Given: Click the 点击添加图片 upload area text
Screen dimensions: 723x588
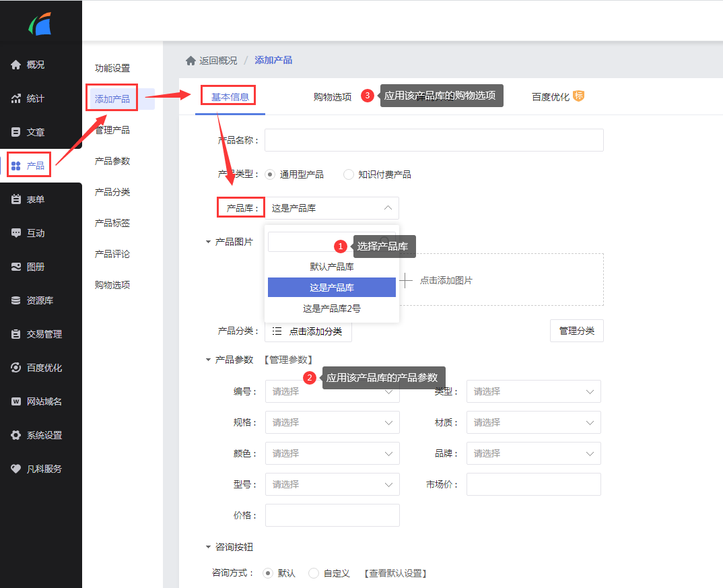Looking at the screenshot, I should [446, 280].
